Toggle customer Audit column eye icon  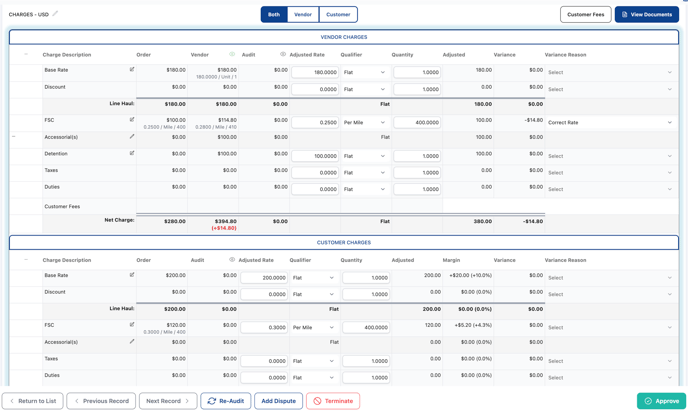pyautogui.click(x=232, y=260)
